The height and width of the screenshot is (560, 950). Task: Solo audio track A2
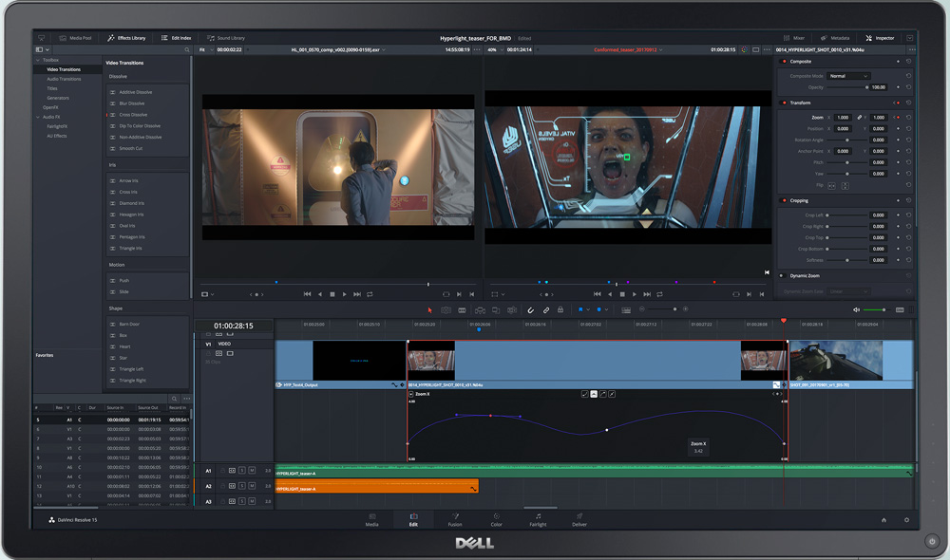coord(242,486)
